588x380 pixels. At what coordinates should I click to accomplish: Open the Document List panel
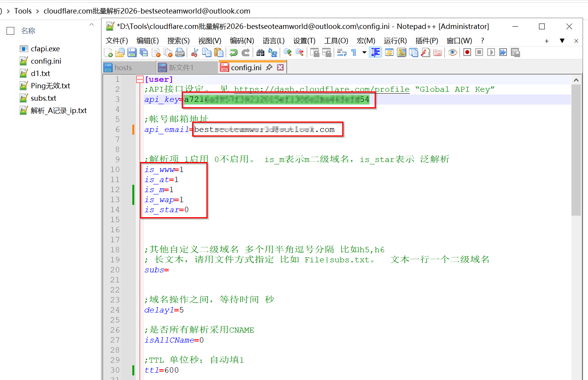413,52
